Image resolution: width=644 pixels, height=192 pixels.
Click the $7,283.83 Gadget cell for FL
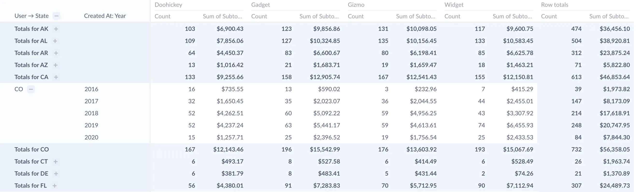327,186
